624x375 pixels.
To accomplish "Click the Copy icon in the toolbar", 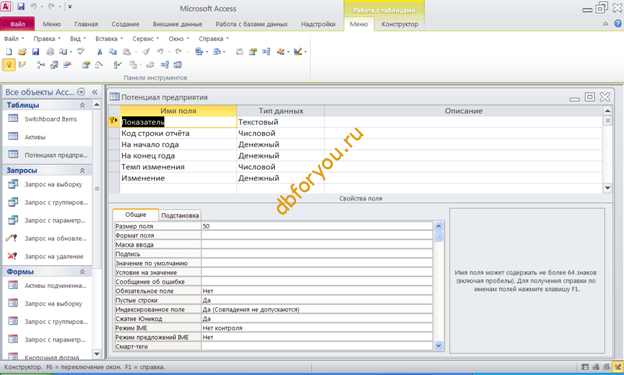I will coord(113,52).
